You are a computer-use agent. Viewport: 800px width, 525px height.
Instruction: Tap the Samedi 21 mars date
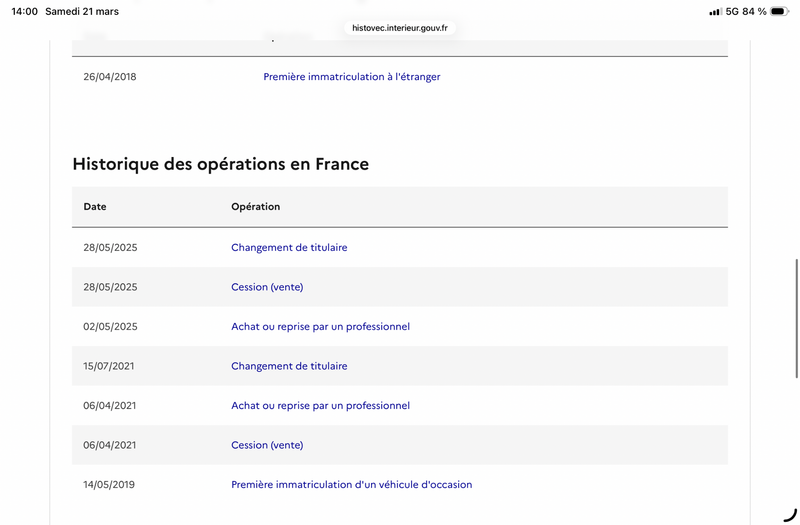click(x=82, y=12)
